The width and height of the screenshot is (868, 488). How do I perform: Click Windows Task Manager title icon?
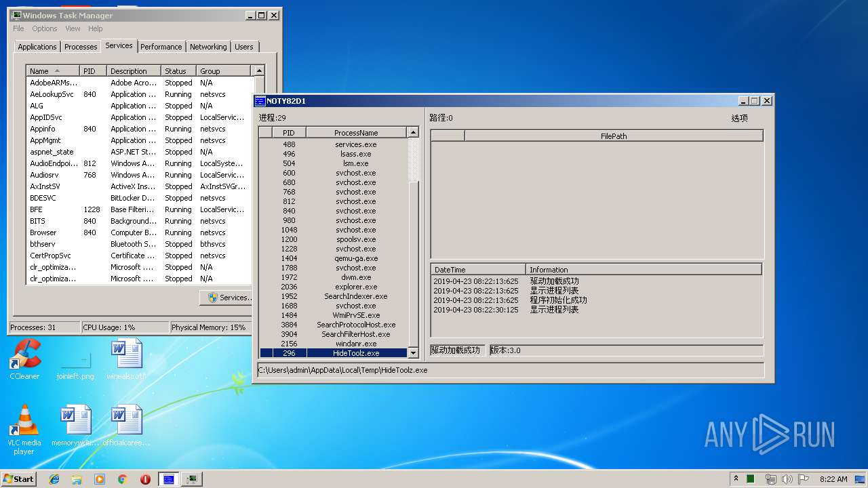point(16,16)
